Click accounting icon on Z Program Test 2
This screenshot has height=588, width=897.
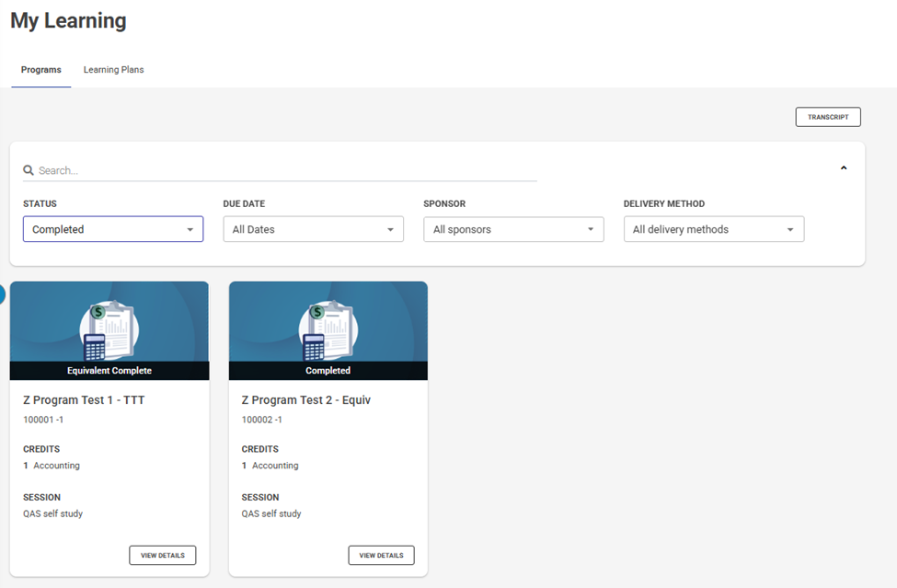point(328,330)
